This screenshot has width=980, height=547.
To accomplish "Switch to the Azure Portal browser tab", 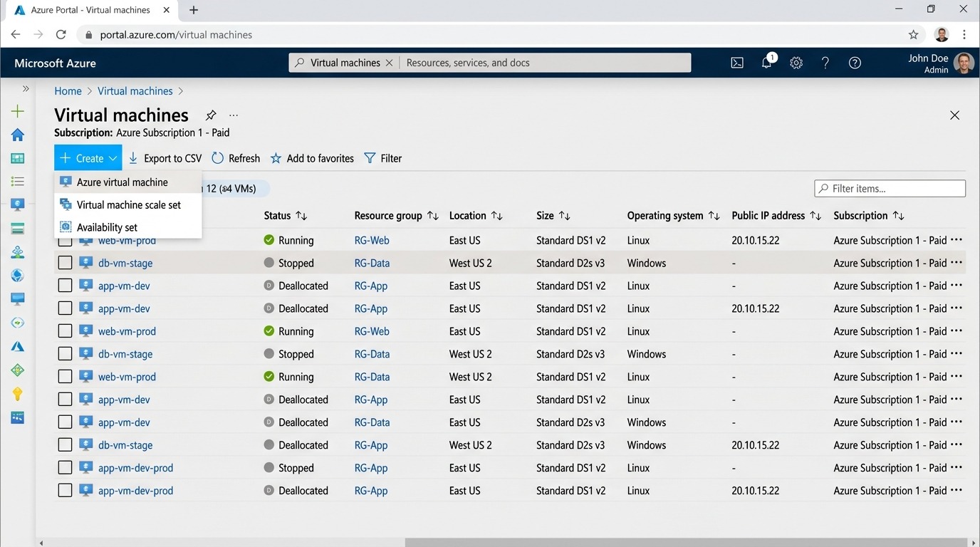I will (90, 11).
